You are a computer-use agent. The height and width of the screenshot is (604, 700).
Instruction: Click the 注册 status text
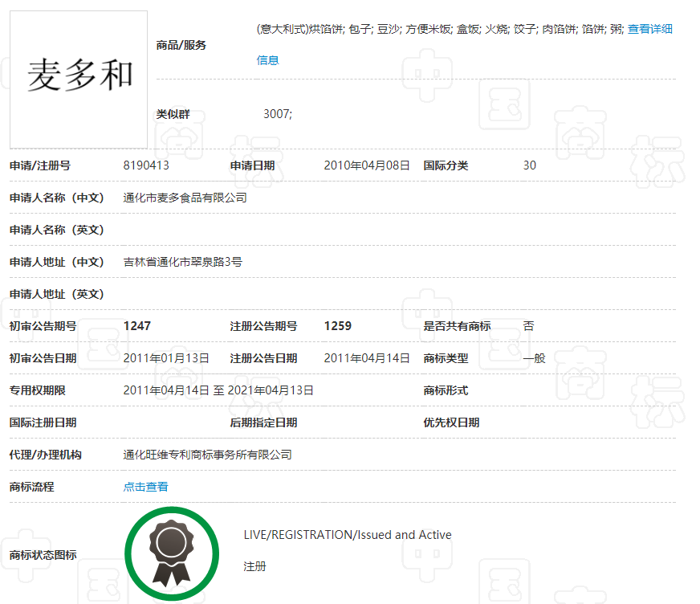254,567
